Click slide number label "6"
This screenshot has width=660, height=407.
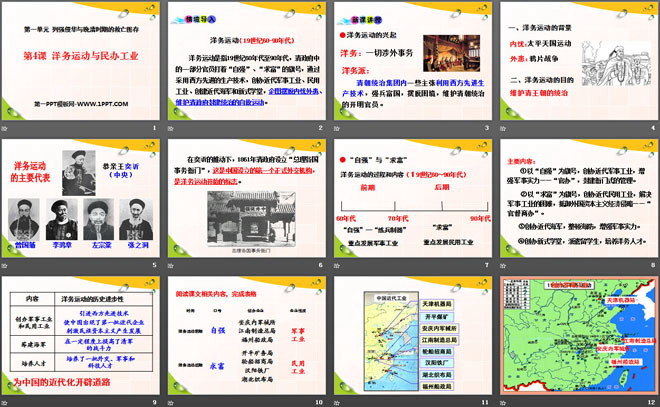click(x=321, y=265)
